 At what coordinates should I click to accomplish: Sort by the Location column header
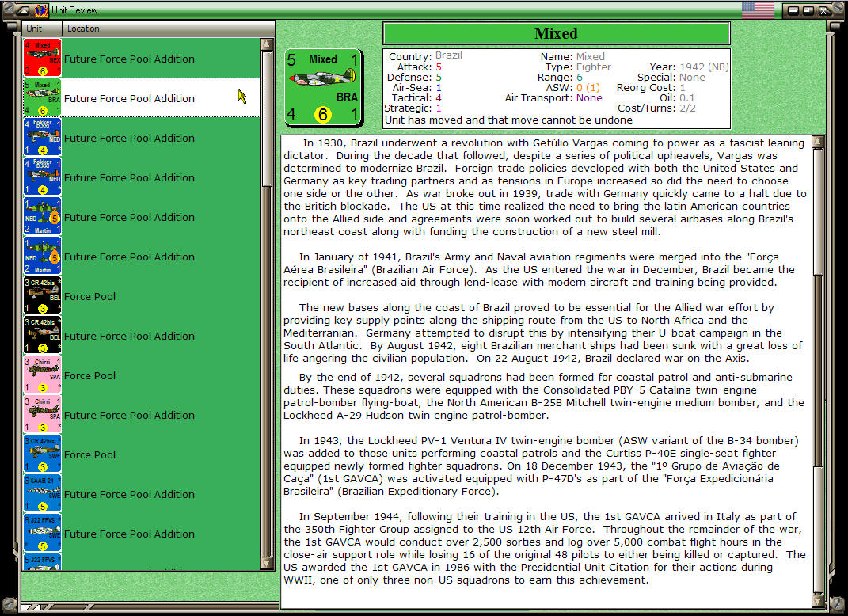tap(169, 29)
